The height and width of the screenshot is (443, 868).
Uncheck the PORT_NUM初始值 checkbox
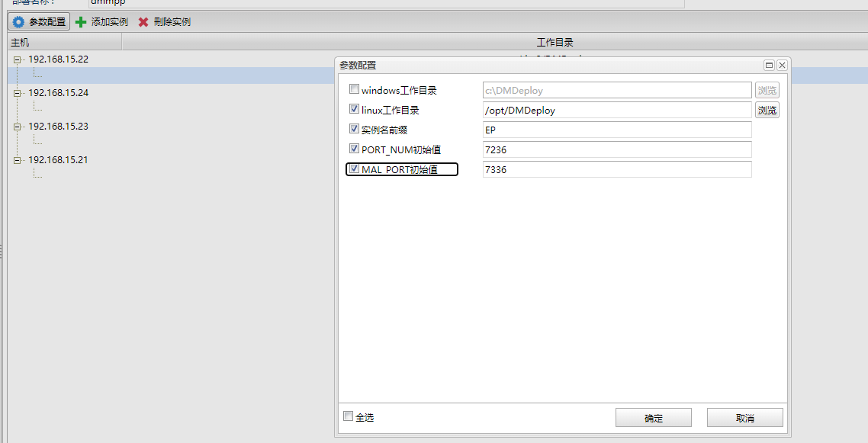coord(354,148)
